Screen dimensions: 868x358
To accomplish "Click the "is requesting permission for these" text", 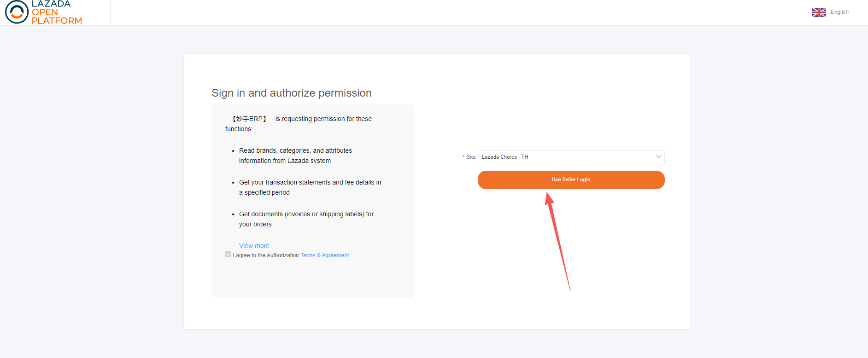I will (x=323, y=119).
